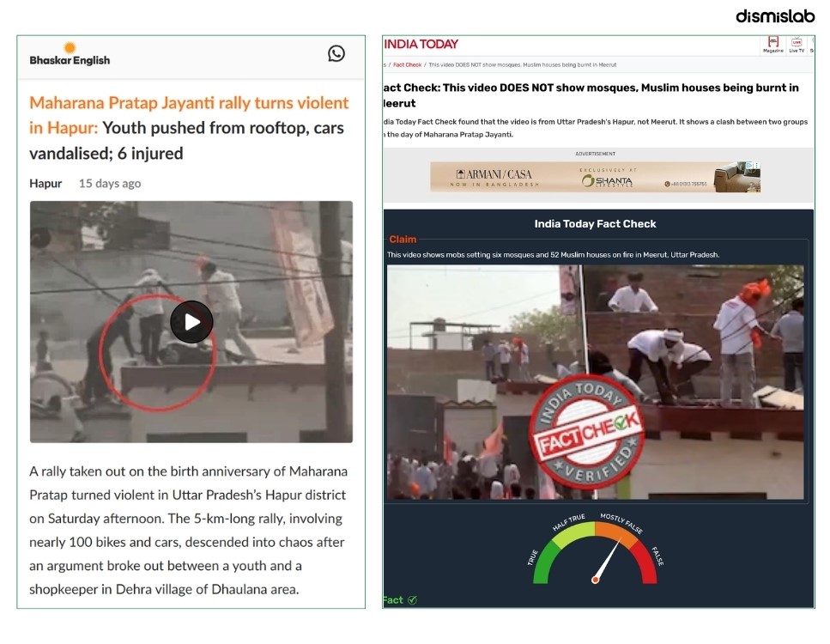Open the Bhaskar English logo

click(70, 54)
